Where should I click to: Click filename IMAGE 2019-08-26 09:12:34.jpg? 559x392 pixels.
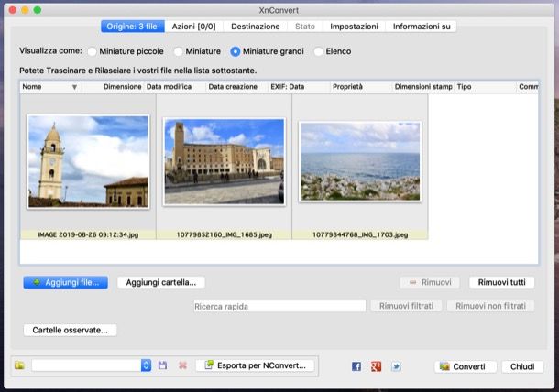(x=88, y=234)
